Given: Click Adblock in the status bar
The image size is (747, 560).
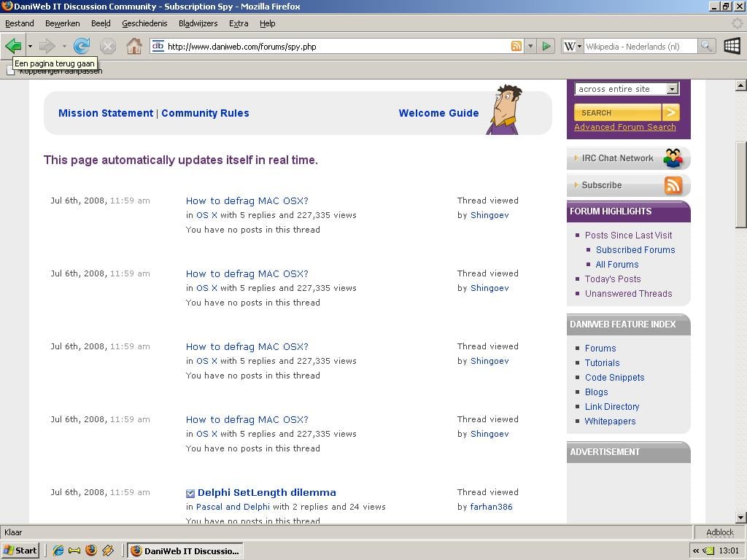Looking at the screenshot, I should coord(720,532).
